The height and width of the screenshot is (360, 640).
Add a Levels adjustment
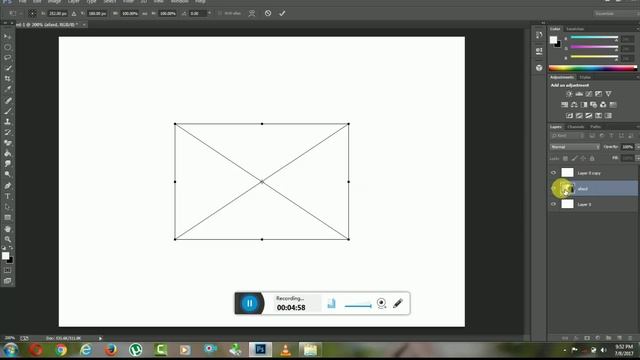point(579,94)
